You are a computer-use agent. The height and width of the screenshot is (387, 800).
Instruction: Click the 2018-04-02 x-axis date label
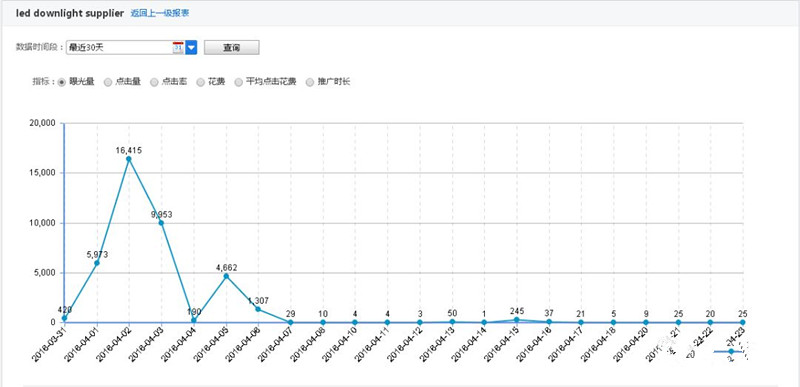click(x=113, y=344)
